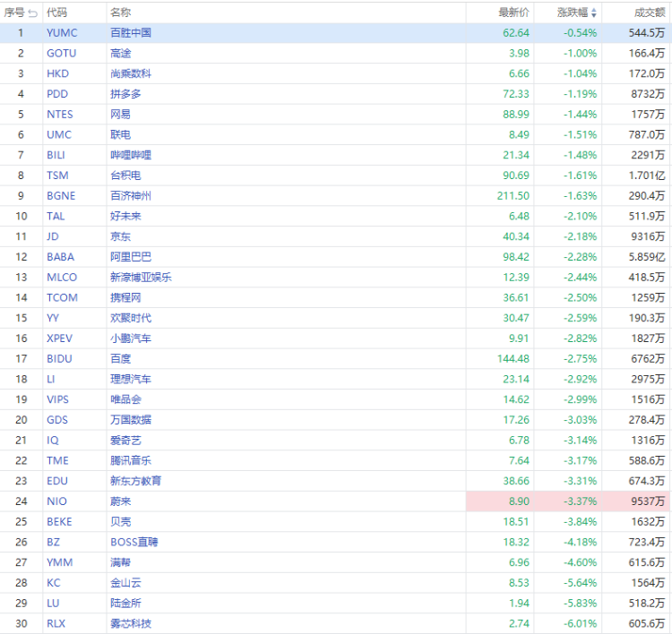Open 高途 stock name link
Screen dimensions: 672x634
[120, 53]
